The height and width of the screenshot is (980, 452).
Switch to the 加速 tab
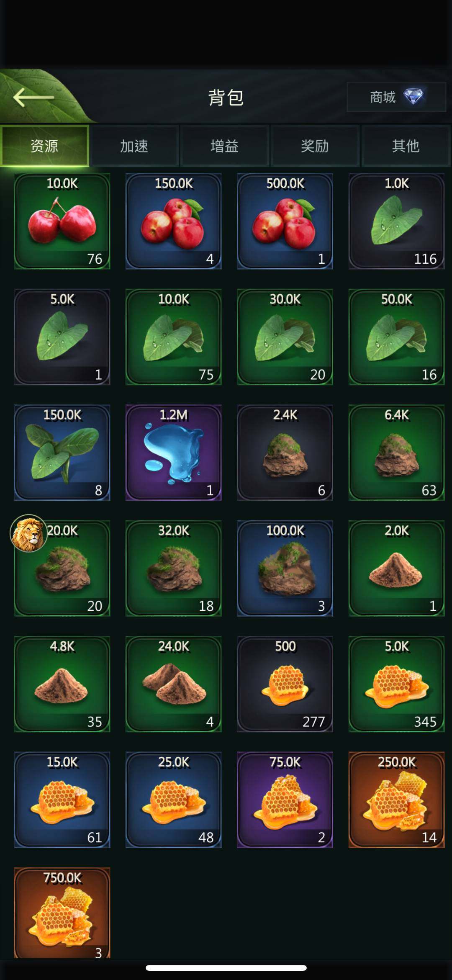pyautogui.click(x=134, y=146)
